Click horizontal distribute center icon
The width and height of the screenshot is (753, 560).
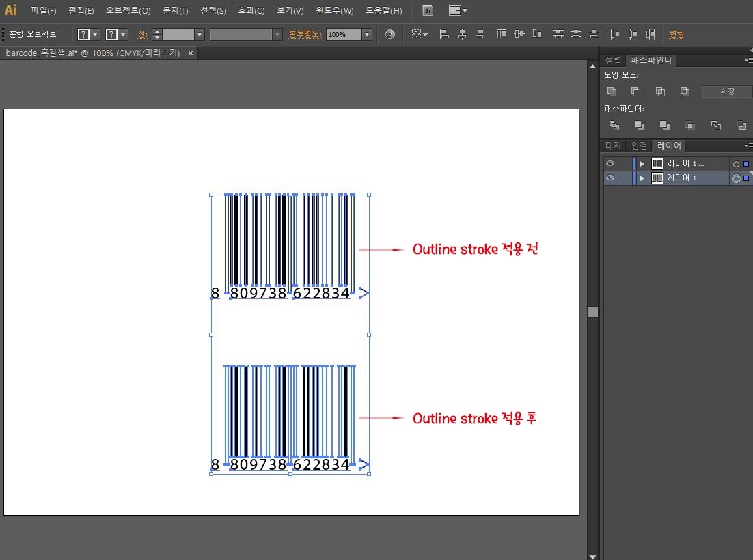(x=633, y=34)
